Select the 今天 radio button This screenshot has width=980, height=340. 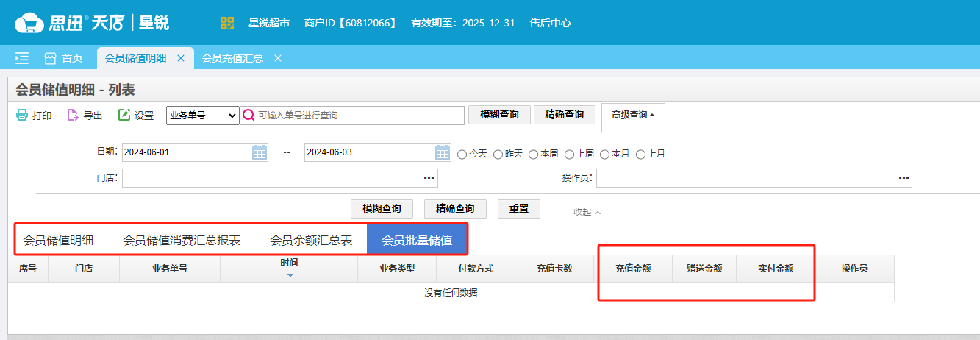click(x=462, y=155)
